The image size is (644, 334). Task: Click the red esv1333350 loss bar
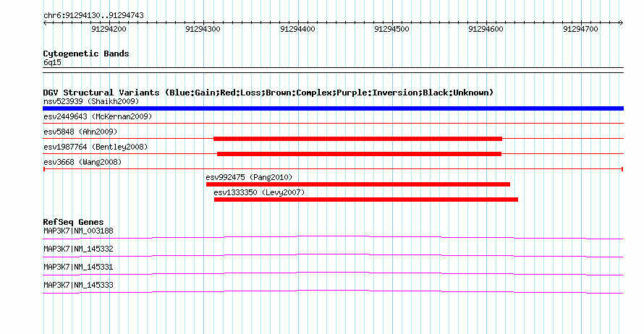pos(366,200)
